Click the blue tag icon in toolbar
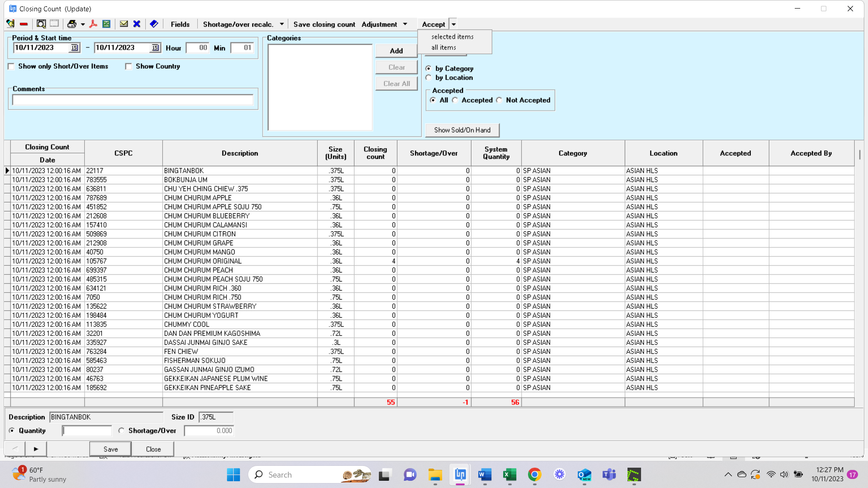 click(154, 24)
